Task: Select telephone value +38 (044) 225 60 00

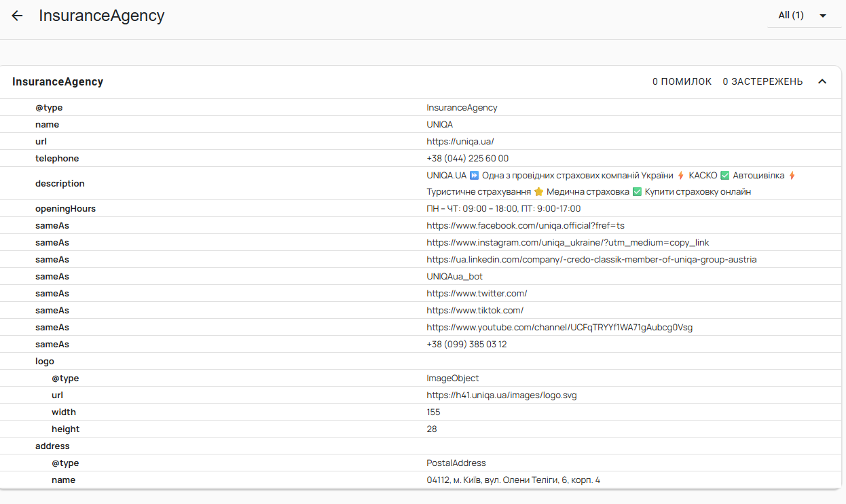Action: click(468, 158)
